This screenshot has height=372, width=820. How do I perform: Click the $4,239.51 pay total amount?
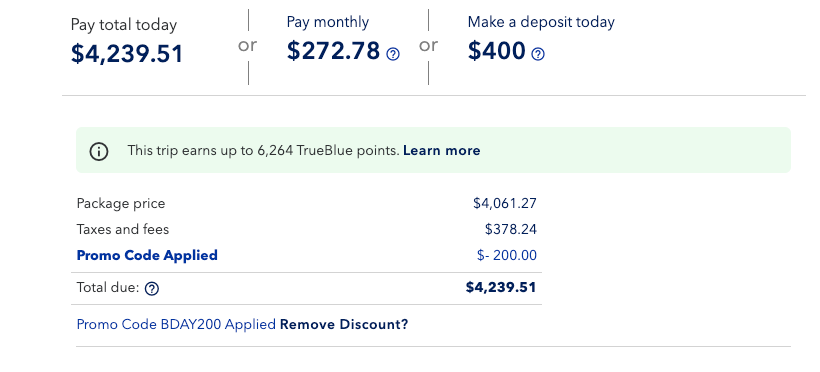127,54
